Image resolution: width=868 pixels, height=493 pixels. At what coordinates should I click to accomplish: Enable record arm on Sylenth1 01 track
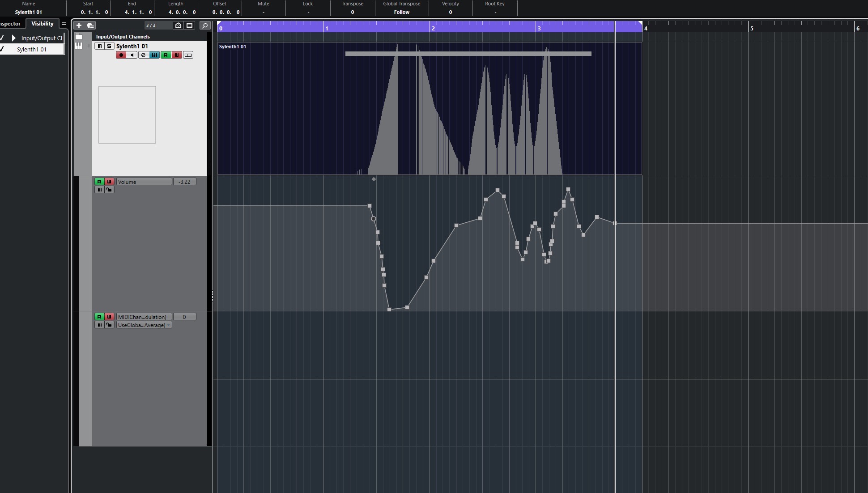(x=121, y=55)
